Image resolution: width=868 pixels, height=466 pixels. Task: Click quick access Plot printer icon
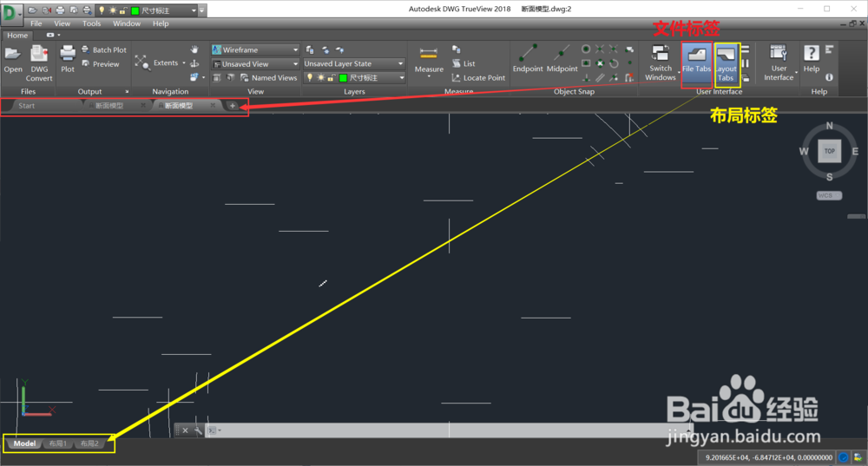click(61, 10)
